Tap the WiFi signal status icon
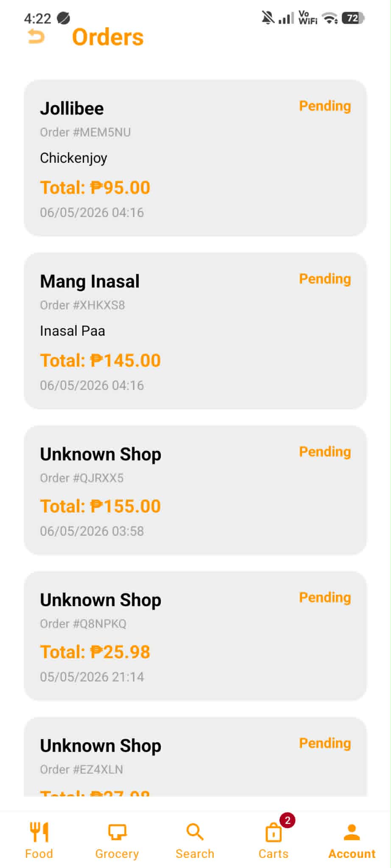Screen dimensions: 391x868 [330, 18]
